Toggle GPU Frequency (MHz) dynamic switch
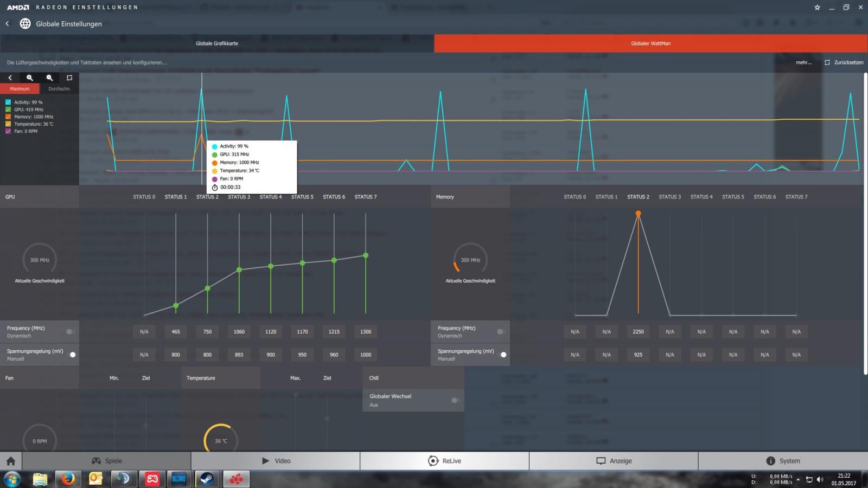 (70, 331)
